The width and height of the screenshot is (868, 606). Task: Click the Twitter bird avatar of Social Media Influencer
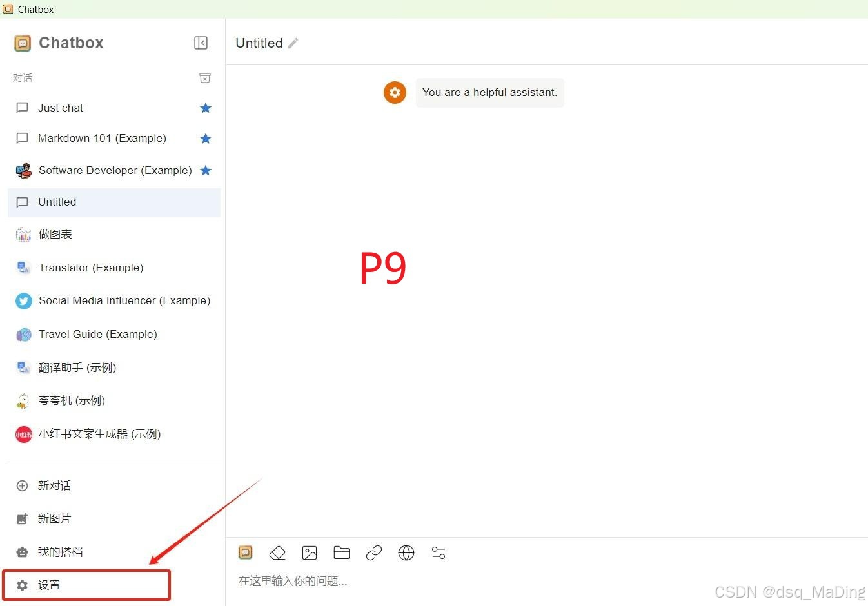click(x=23, y=301)
